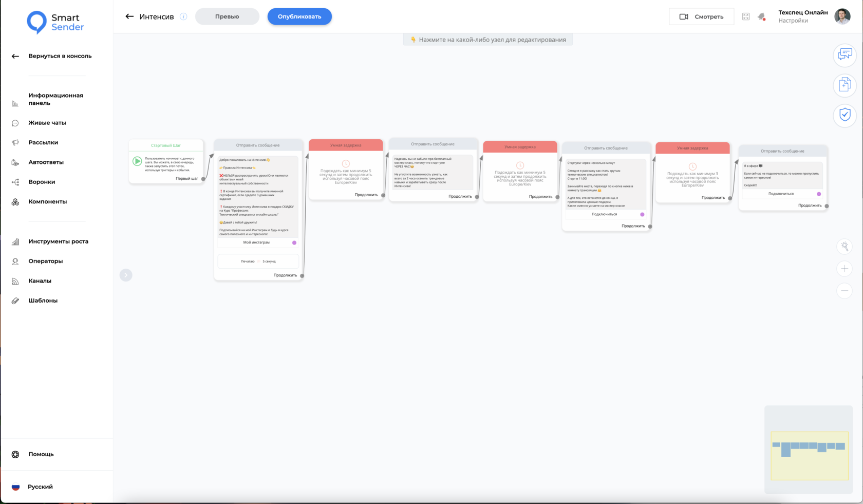Viewport: 863px width, 504px height.
Task: Zoom in with the plus button
Action: (x=845, y=269)
